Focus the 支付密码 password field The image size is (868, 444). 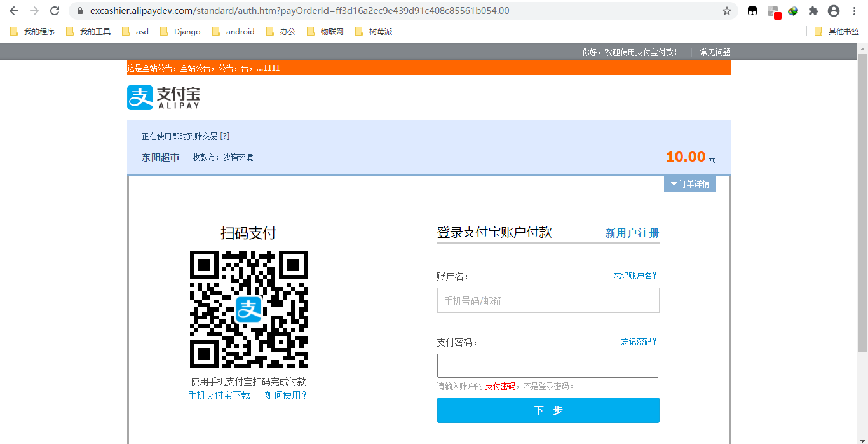pos(548,366)
